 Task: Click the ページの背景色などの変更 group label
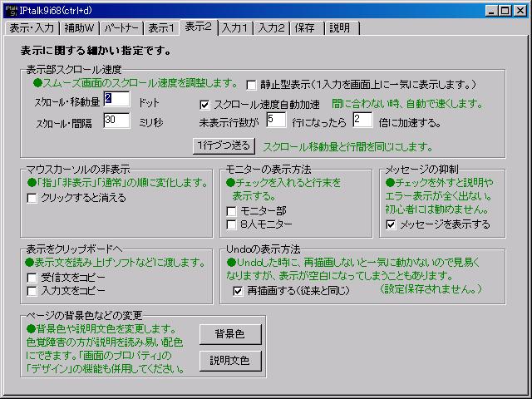click(84, 316)
